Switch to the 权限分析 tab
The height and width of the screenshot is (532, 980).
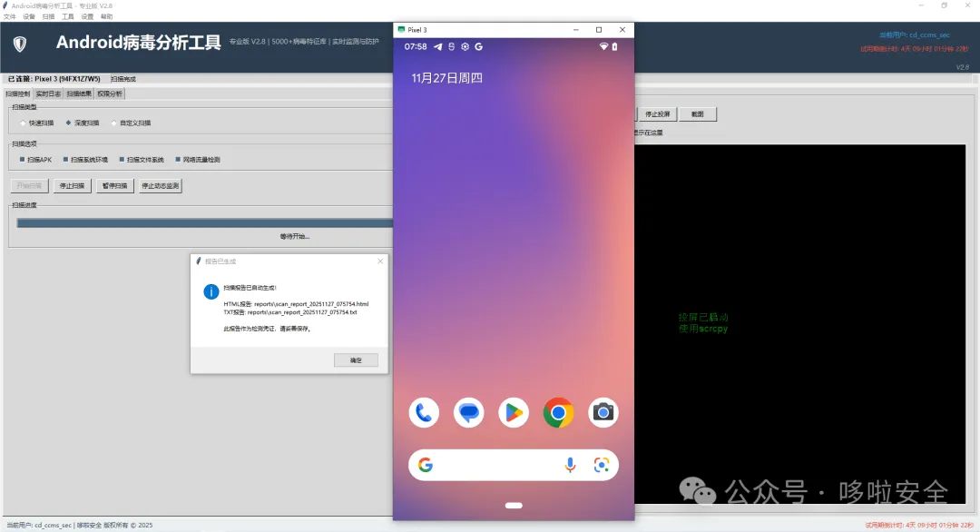coord(110,94)
